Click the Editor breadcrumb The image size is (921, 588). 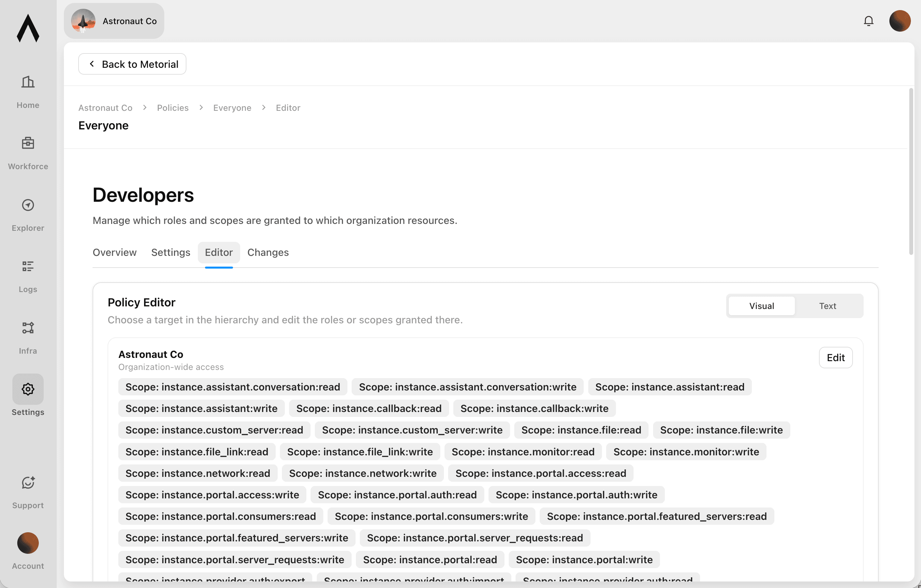(x=288, y=108)
